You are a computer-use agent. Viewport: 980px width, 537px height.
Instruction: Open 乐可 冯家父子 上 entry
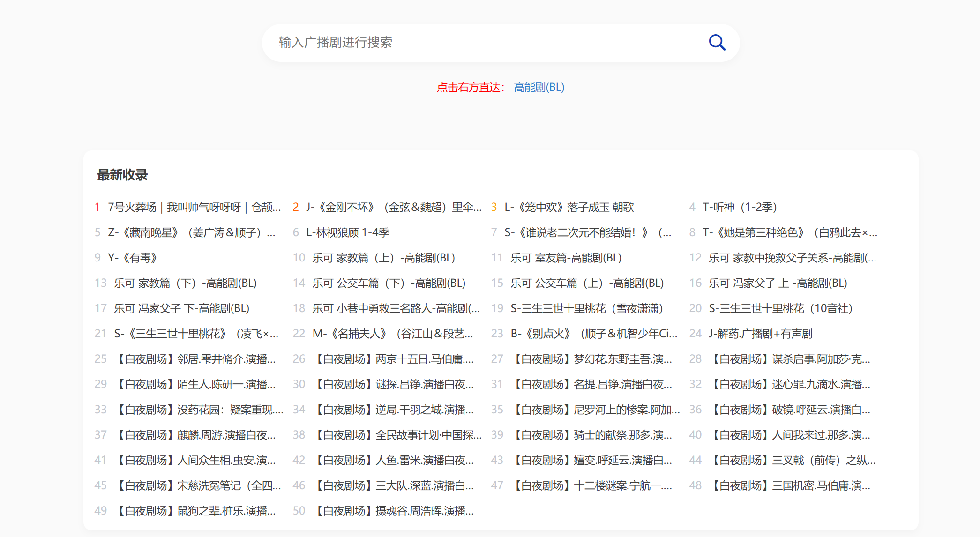point(778,283)
